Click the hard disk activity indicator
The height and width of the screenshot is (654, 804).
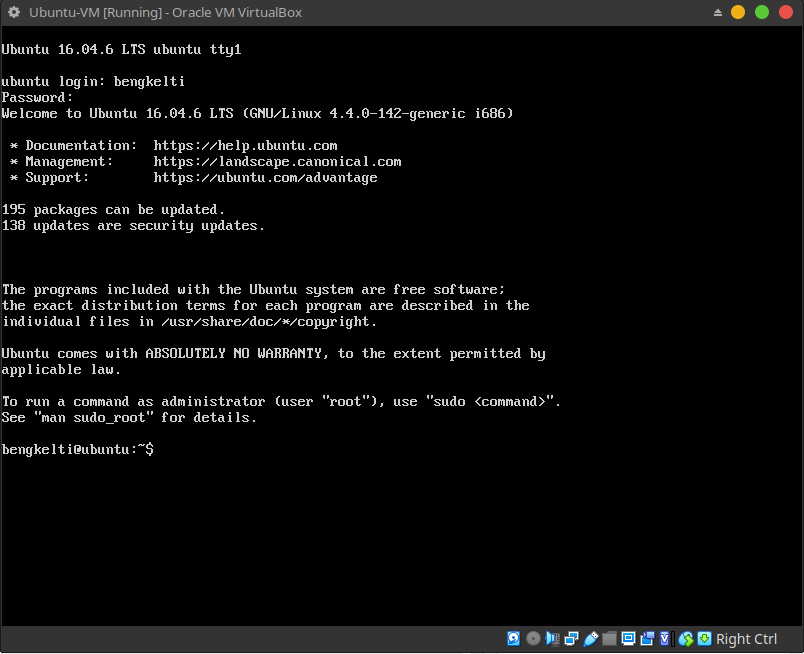[x=513, y=639]
